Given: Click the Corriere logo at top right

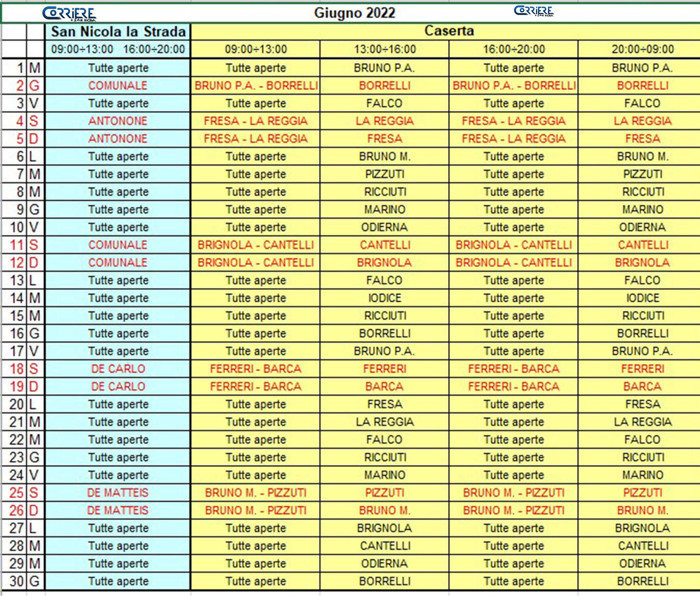Looking at the screenshot, I should coord(534,11).
